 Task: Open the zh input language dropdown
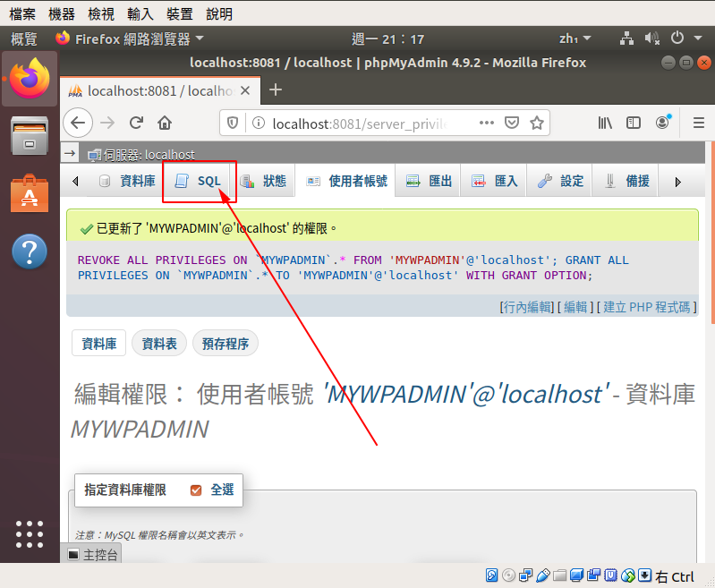(x=575, y=38)
